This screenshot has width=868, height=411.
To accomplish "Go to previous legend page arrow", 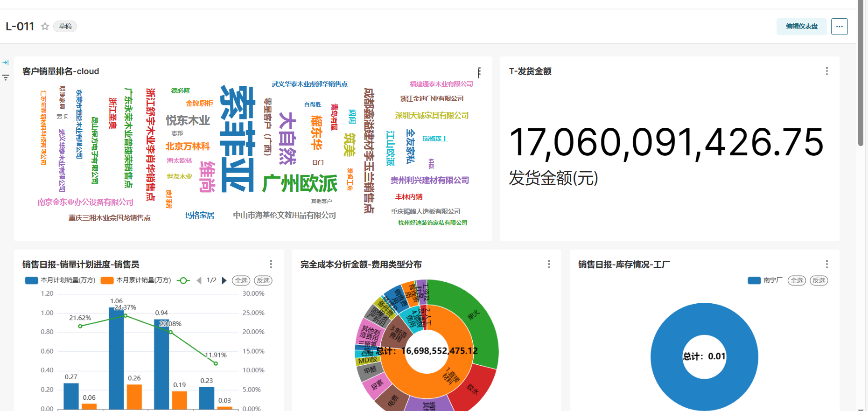I will pyautogui.click(x=199, y=280).
